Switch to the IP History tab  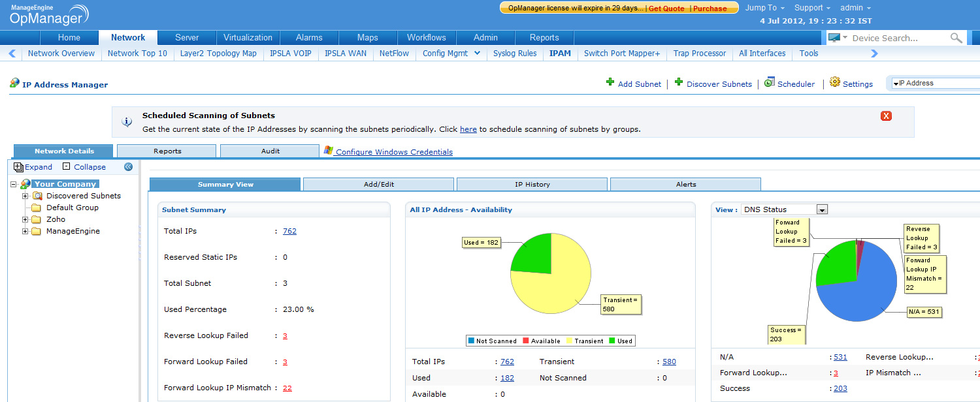coord(532,185)
